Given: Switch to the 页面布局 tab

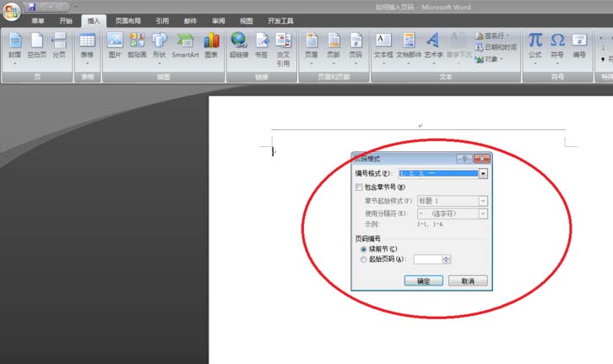Looking at the screenshot, I should pyautogui.click(x=127, y=20).
